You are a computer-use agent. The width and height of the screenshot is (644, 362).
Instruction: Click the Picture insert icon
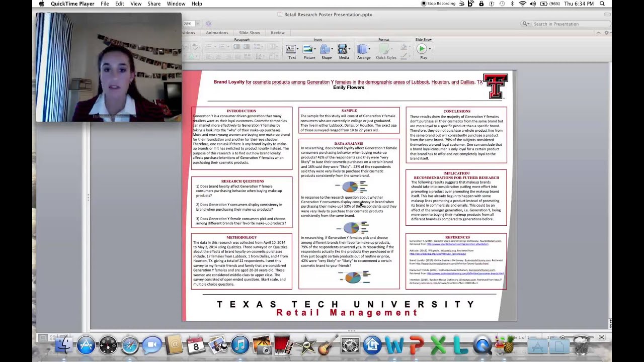(x=307, y=49)
